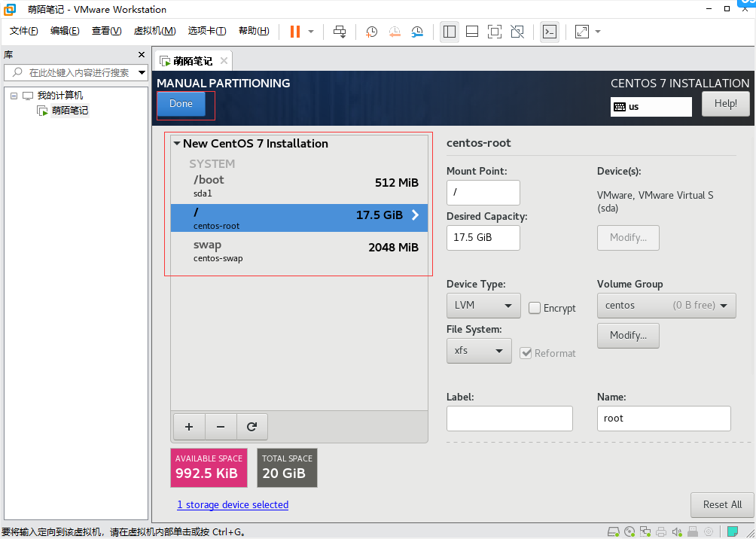This screenshot has height=539, width=756.
Task: Toggle the console view icon
Action: coord(550,32)
